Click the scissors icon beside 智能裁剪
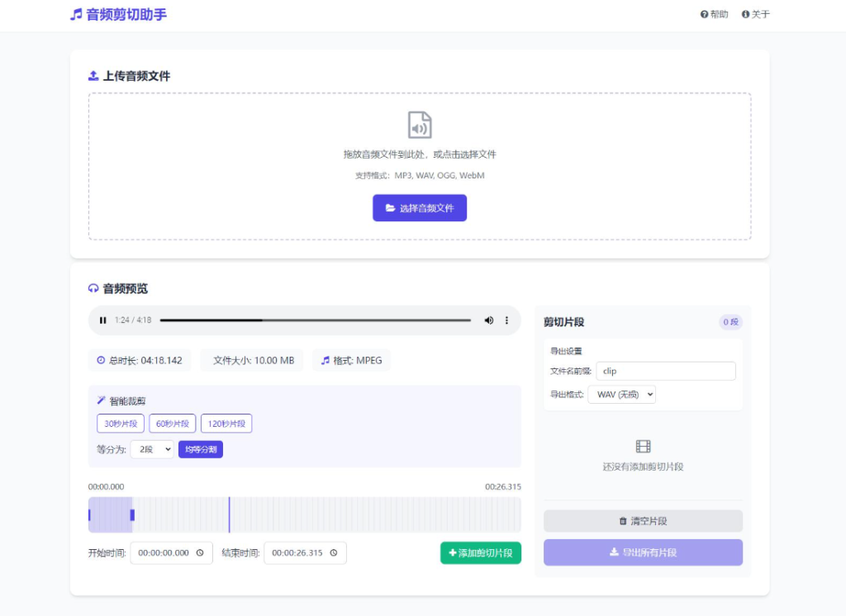This screenshot has height=616, width=846. click(102, 402)
